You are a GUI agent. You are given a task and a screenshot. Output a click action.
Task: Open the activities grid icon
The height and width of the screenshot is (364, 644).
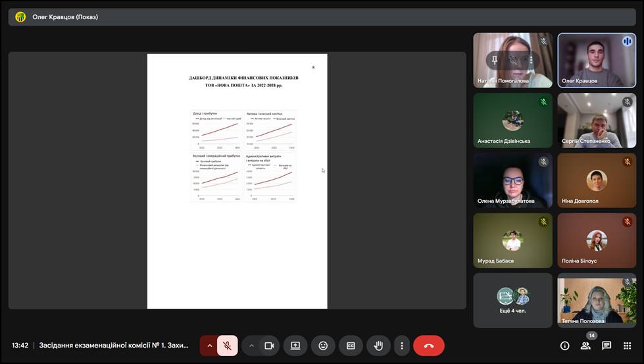pos(627,346)
